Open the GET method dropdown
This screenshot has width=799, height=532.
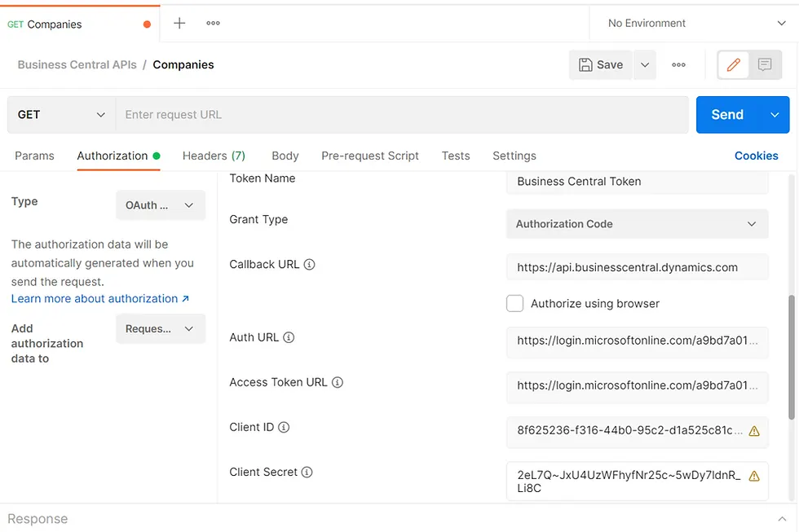[x=61, y=115]
